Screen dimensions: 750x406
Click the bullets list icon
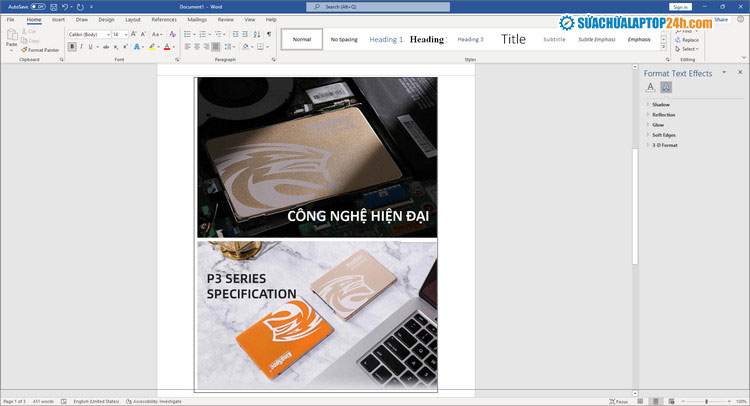pyautogui.click(x=188, y=34)
